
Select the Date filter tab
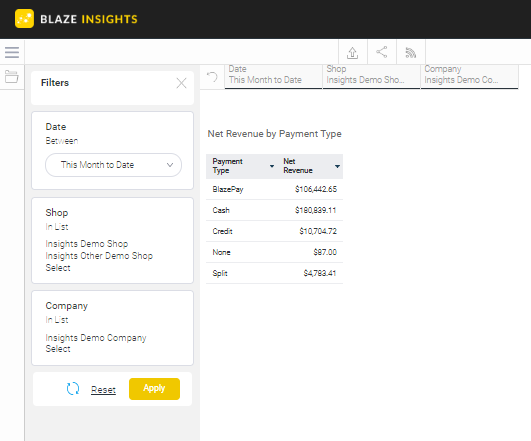pyautogui.click(x=273, y=77)
